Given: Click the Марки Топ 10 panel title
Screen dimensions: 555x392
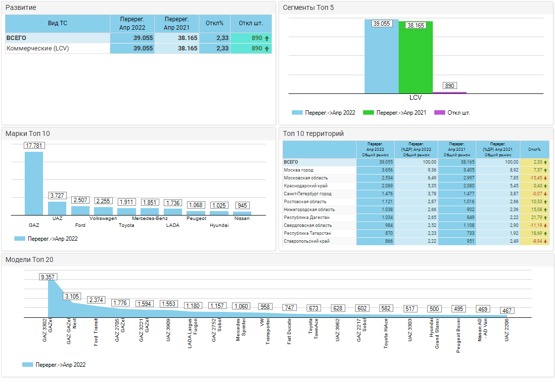Looking at the screenshot, I should (x=28, y=133).
